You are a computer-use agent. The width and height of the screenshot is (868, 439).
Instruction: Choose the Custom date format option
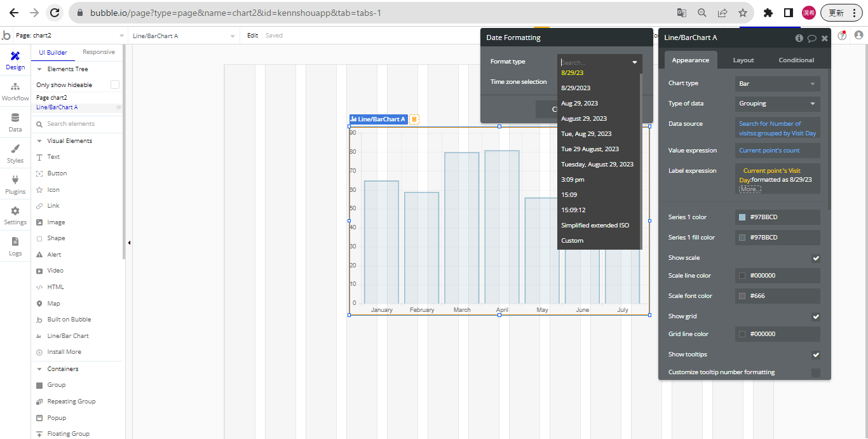(x=599, y=241)
